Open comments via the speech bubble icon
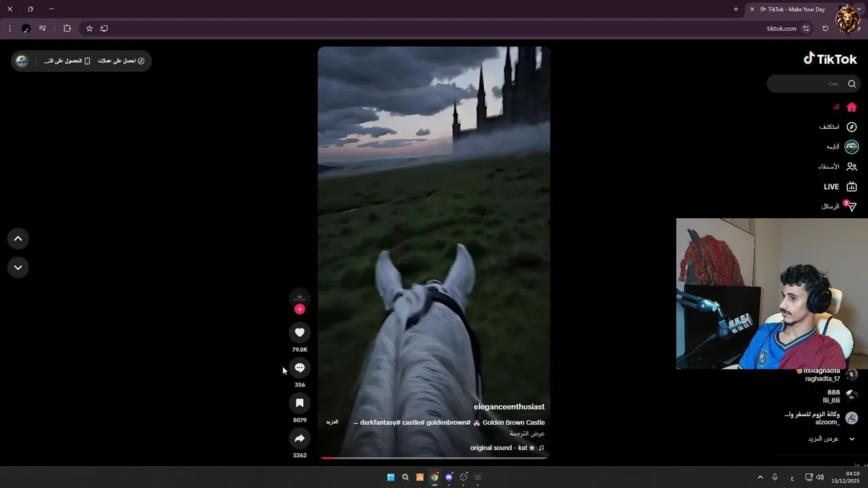The width and height of the screenshot is (868, 488). [x=299, y=367]
